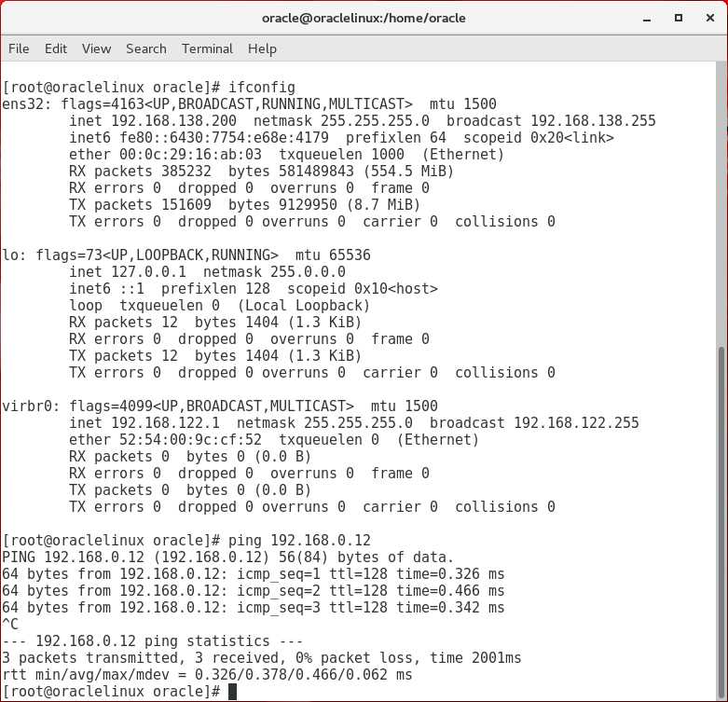Click the virbr0 interface name
The height and width of the screenshot is (702, 728).
[x=27, y=406]
